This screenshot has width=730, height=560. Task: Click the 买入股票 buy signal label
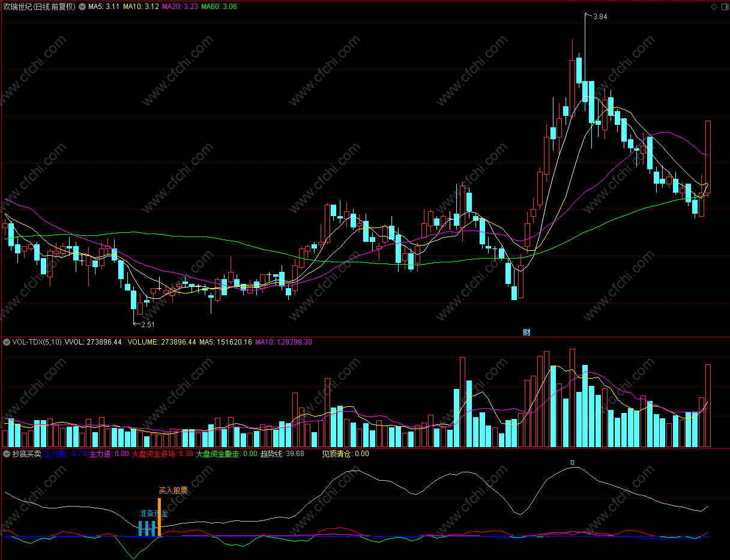click(173, 490)
